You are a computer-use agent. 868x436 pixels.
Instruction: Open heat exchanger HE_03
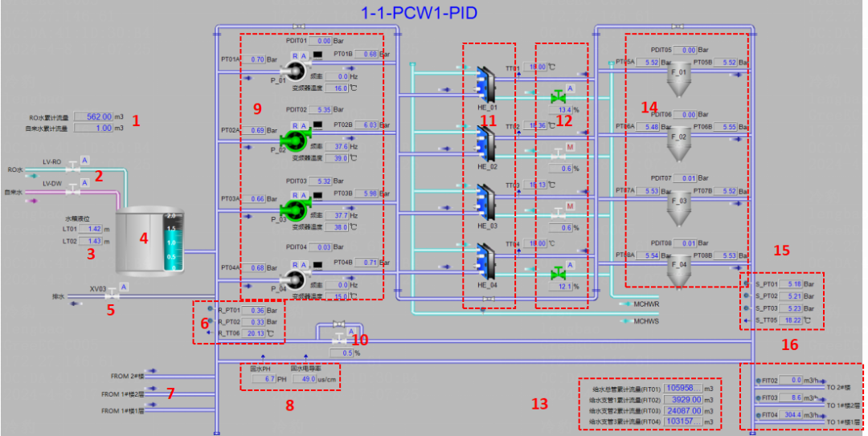click(x=486, y=203)
